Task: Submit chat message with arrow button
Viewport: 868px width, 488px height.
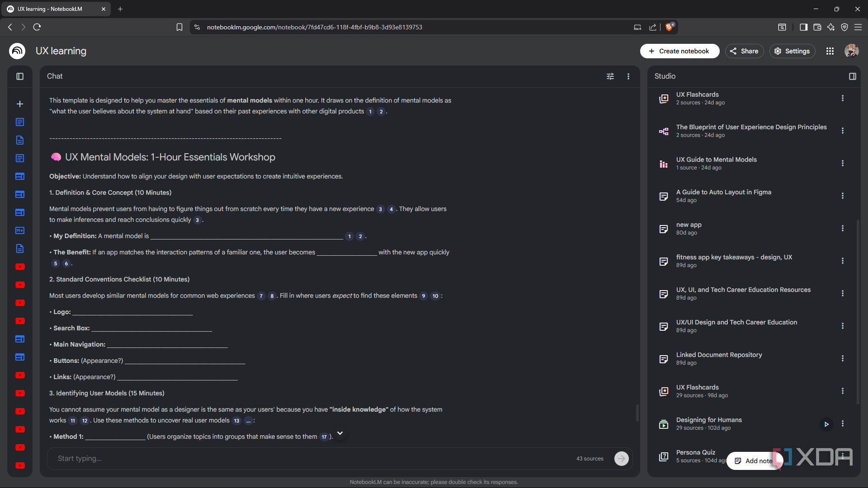Action: click(x=622, y=459)
